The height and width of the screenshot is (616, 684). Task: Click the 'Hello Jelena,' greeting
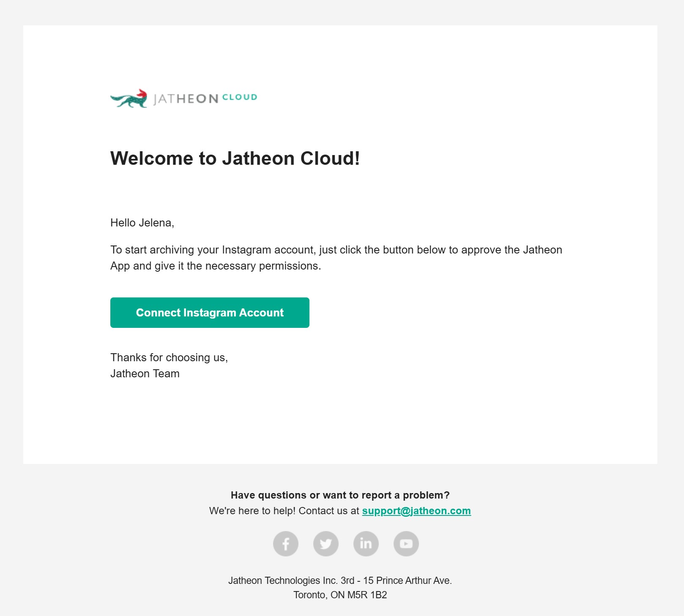click(142, 223)
